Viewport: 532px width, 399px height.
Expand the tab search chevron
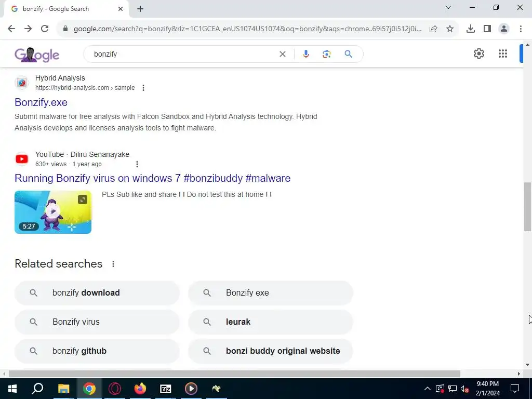coord(448,7)
